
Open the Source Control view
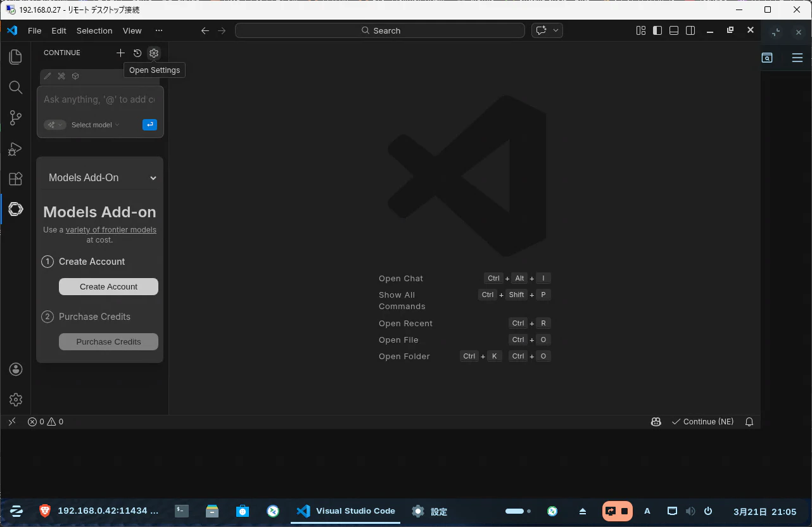(x=16, y=118)
